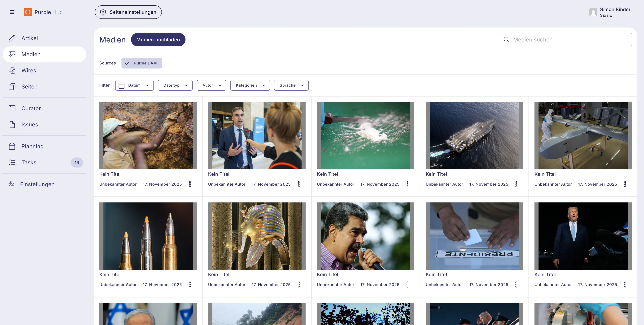Viewport: 644px width, 325px height.
Task: Click the Datum calendar icon
Action: click(121, 85)
